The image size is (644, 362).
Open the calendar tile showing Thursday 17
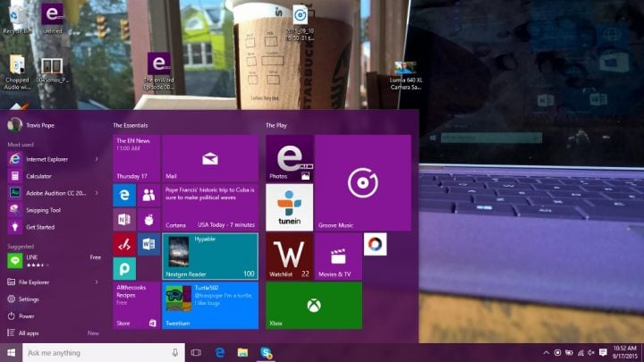coord(136,158)
